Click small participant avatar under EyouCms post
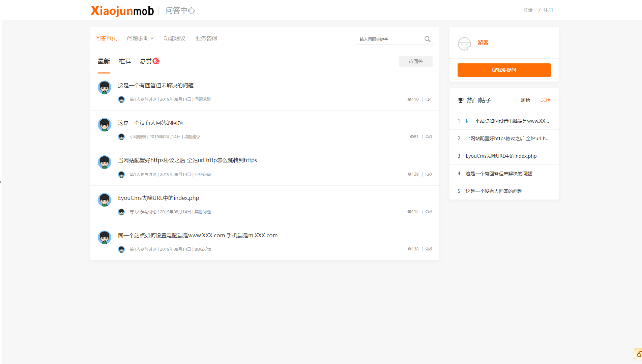Viewport: 642px width, 364px height. click(121, 212)
